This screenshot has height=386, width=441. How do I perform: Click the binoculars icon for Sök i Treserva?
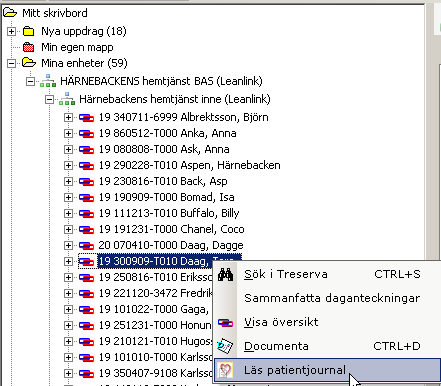coord(225,275)
